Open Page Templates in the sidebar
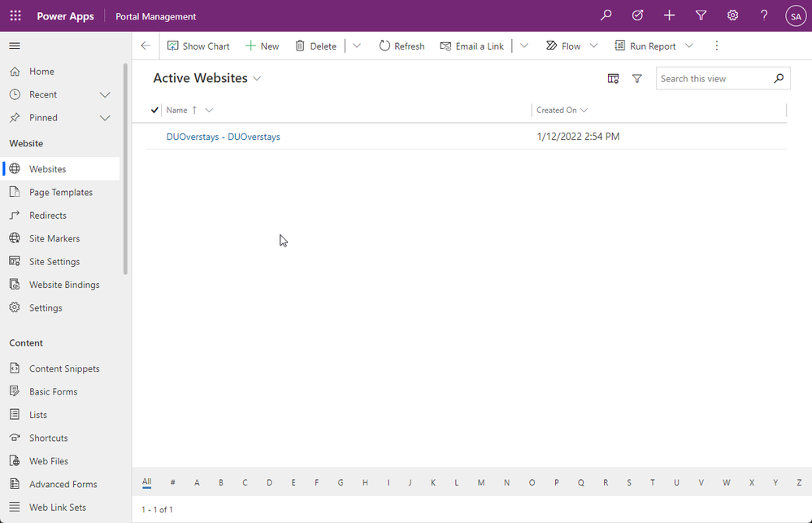812x523 pixels. tap(61, 192)
